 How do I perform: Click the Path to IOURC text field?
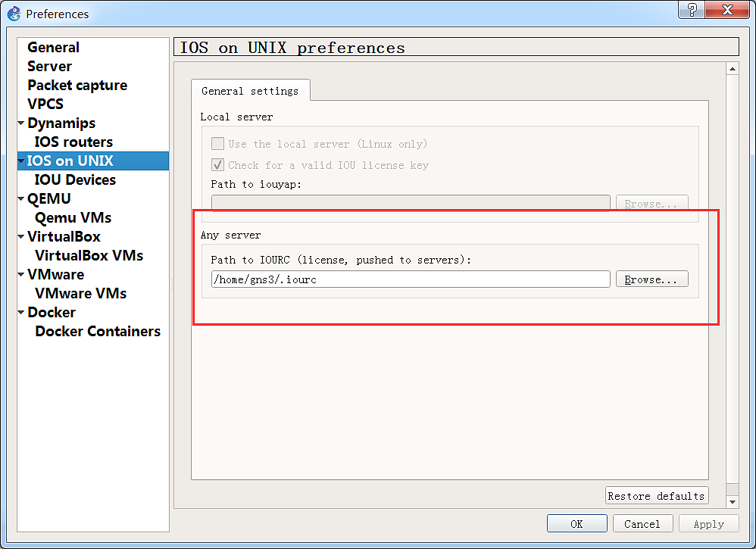pos(410,279)
